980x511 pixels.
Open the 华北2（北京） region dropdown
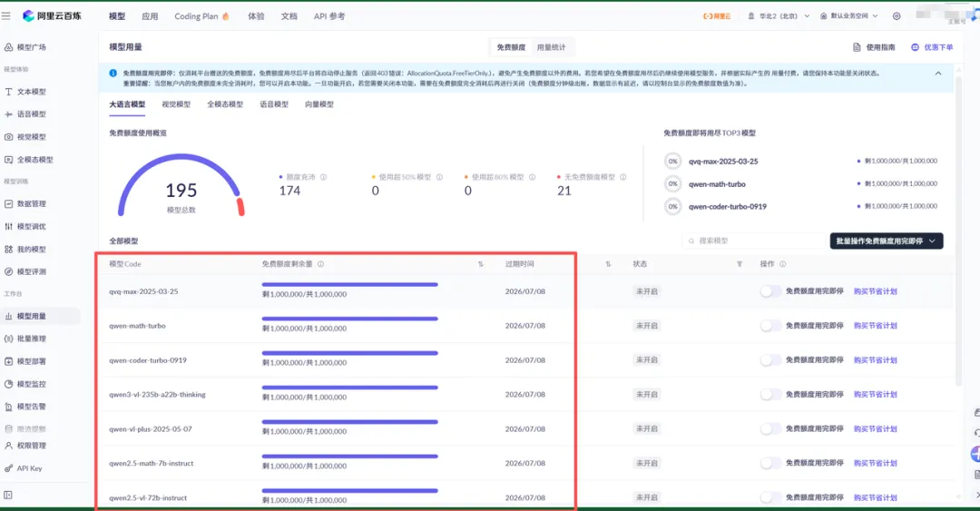point(779,16)
